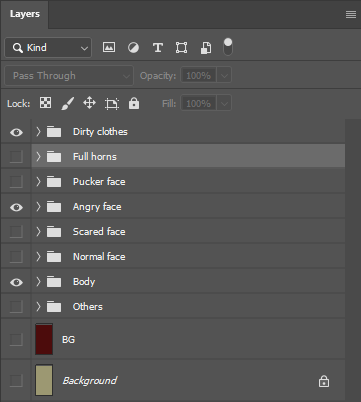Select the Layers tab
361x402 pixels.
click(25, 14)
